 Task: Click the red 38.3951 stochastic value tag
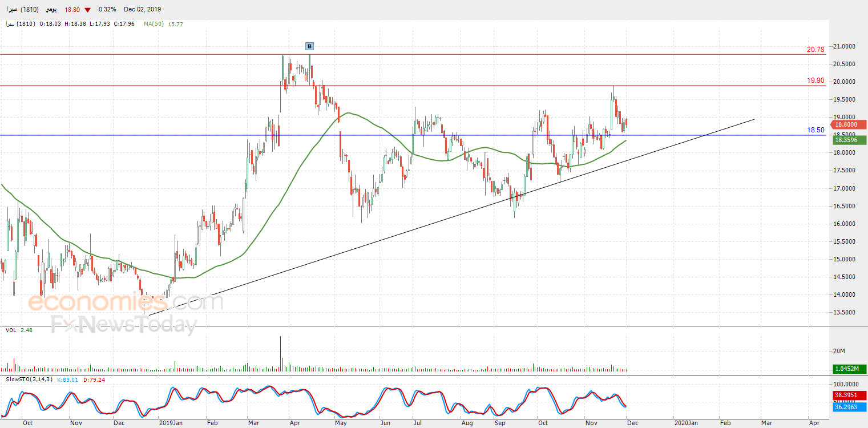[850, 395]
